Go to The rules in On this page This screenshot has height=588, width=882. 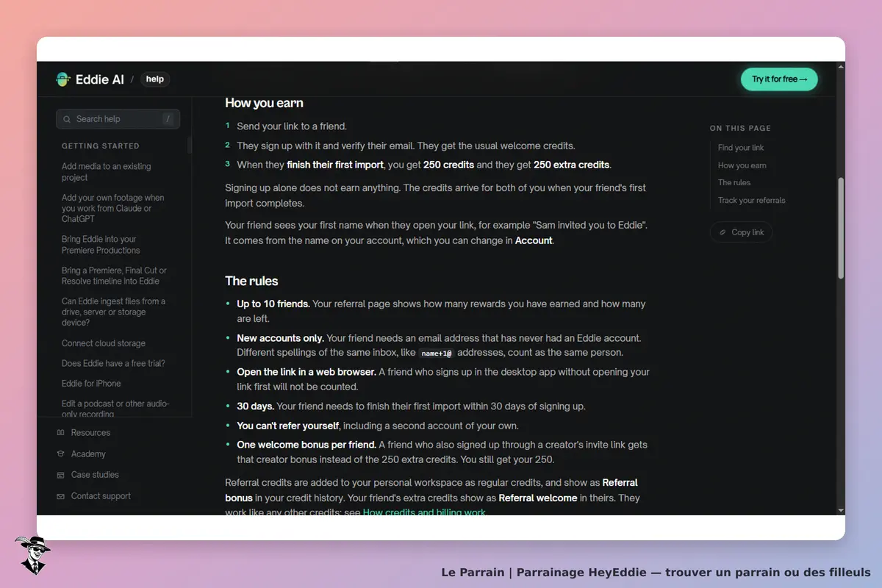(734, 182)
